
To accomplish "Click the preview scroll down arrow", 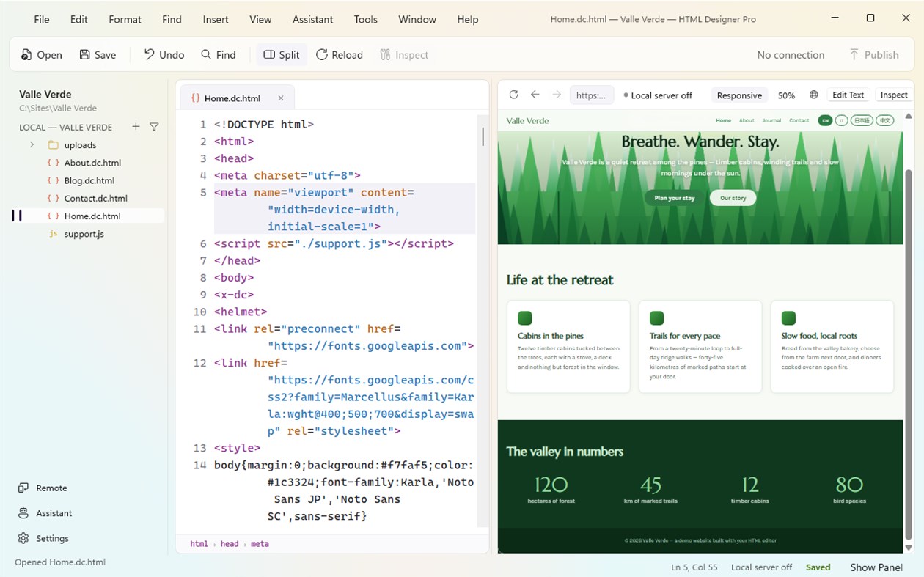I will click(909, 547).
